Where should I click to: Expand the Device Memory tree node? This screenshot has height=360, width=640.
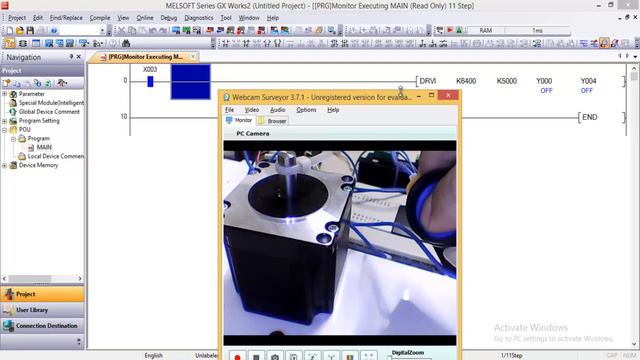tap(5, 165)
